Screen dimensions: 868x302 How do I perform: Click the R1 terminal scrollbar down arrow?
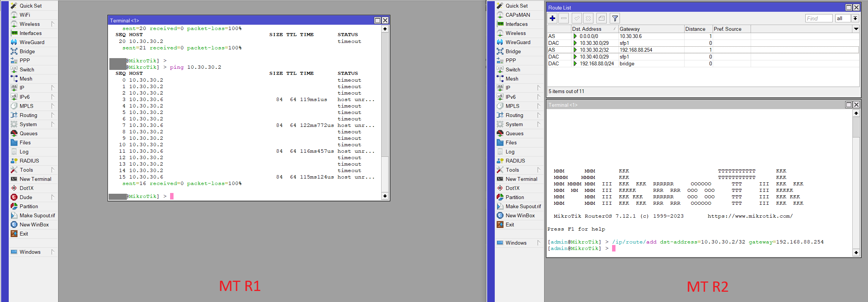pos(385,196)
